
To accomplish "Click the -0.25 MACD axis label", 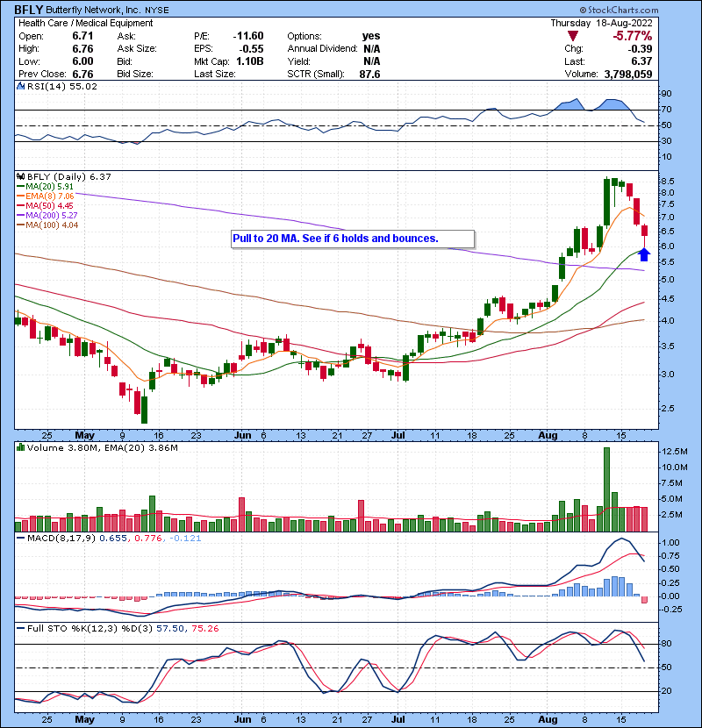I will pos(672,609).
